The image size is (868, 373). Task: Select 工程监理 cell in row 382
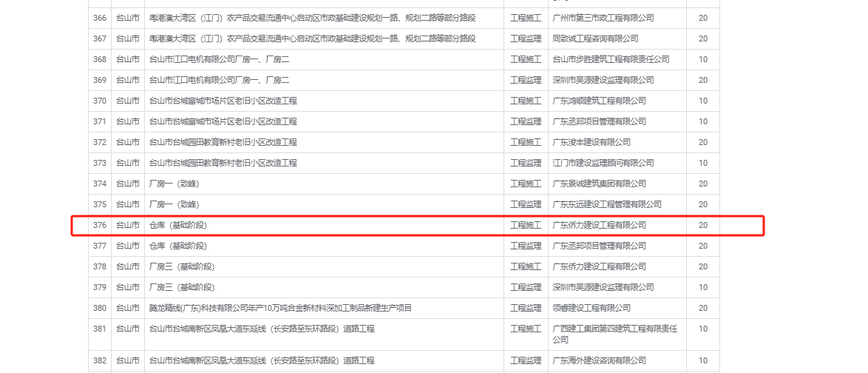pos(526,360)
